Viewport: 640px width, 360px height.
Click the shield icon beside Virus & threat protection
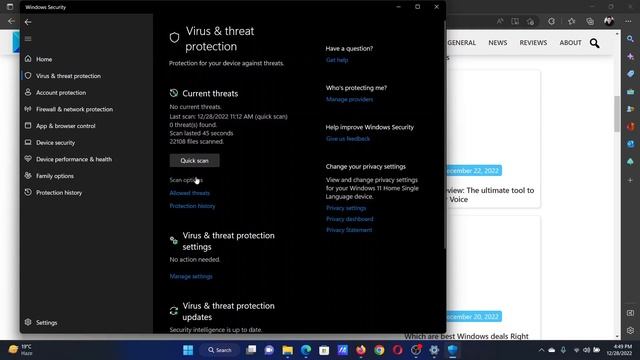(28, 76)
